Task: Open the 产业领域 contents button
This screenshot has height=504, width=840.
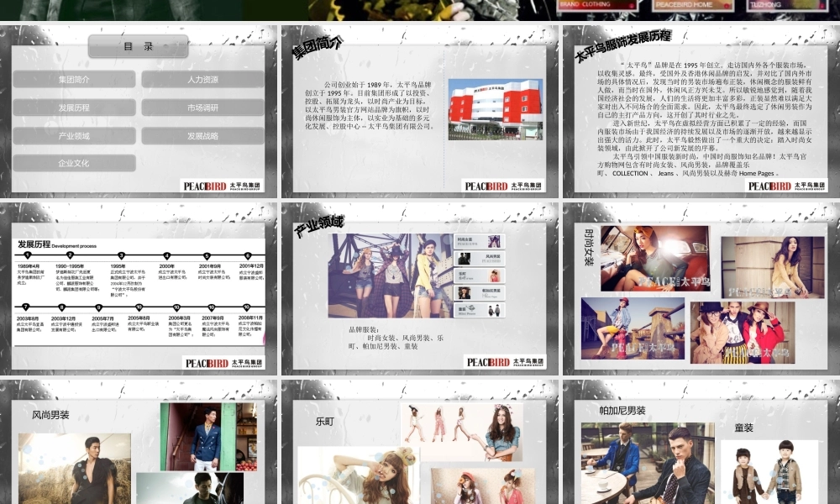Action: [x=74, y=135]
